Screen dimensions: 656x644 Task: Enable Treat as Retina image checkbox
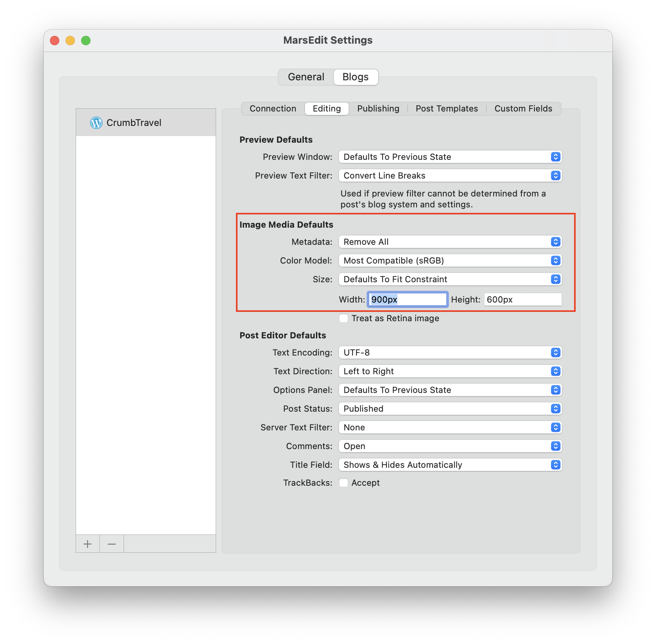click(x=344, y=318)
